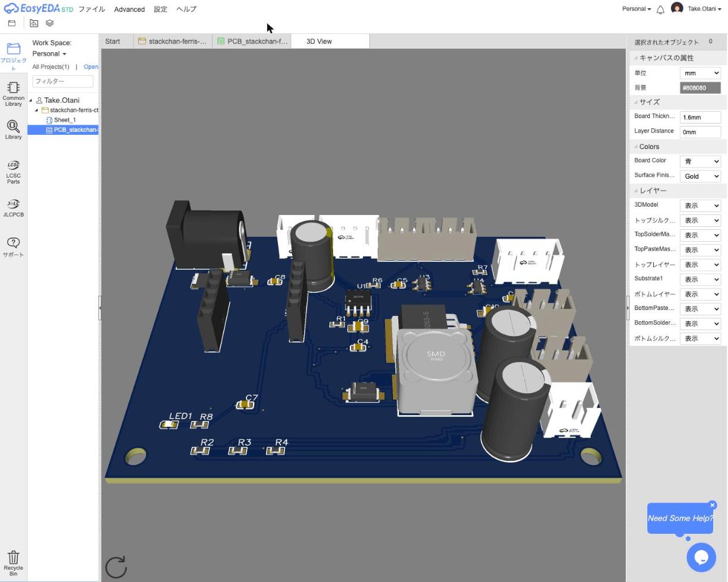Switch to the Start tab
The width and height of the screenshot is (728, 582).
pyautogui.click(x=113, y=42)
